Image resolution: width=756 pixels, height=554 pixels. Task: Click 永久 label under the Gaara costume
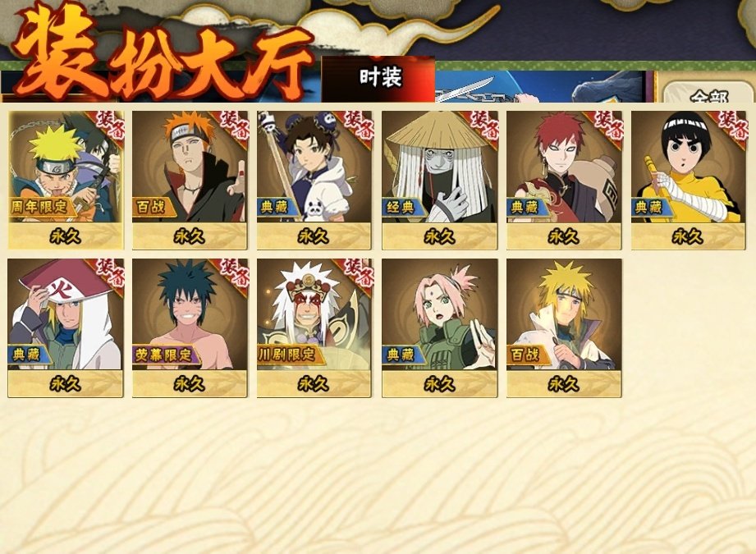point(563,236)
